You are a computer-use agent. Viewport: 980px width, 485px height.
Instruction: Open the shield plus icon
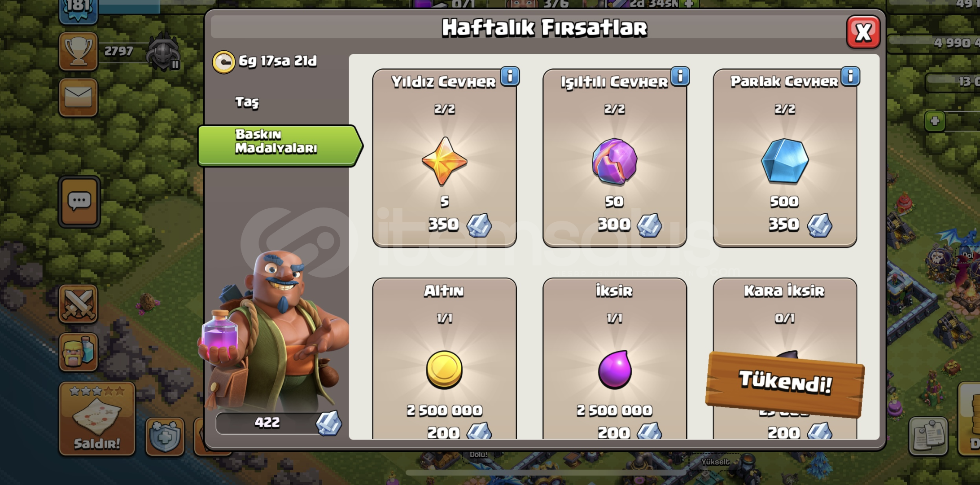[x=165, y=436]
